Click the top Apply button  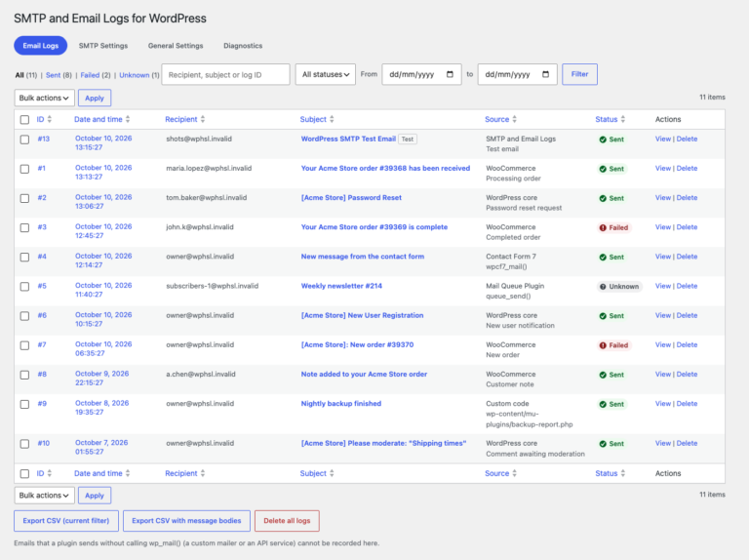click(x=95, y=98)
